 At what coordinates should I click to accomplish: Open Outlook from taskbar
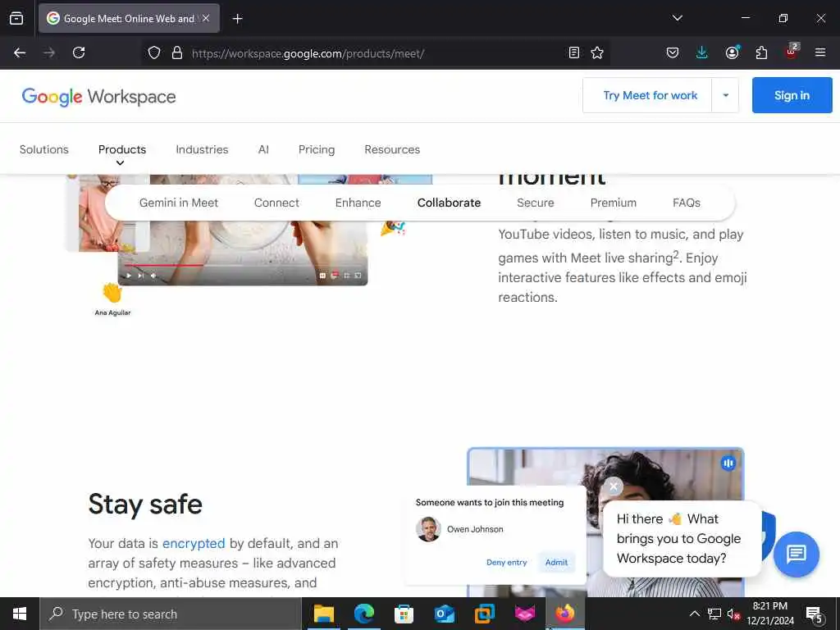444,614
